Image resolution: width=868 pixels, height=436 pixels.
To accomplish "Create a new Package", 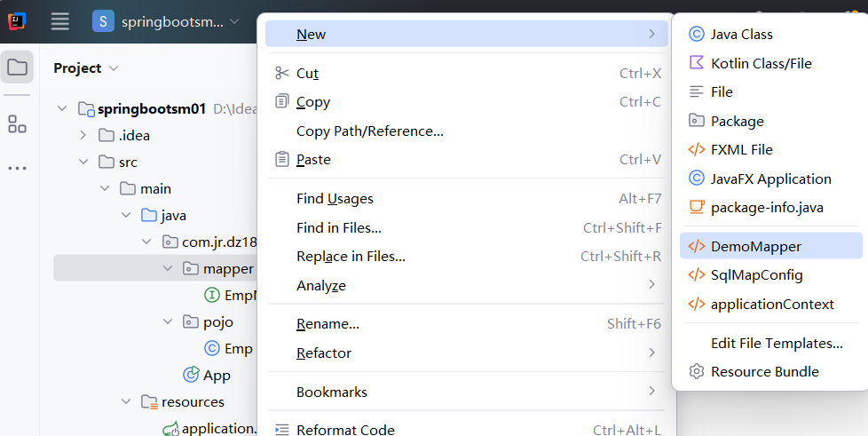I will 771,121.
